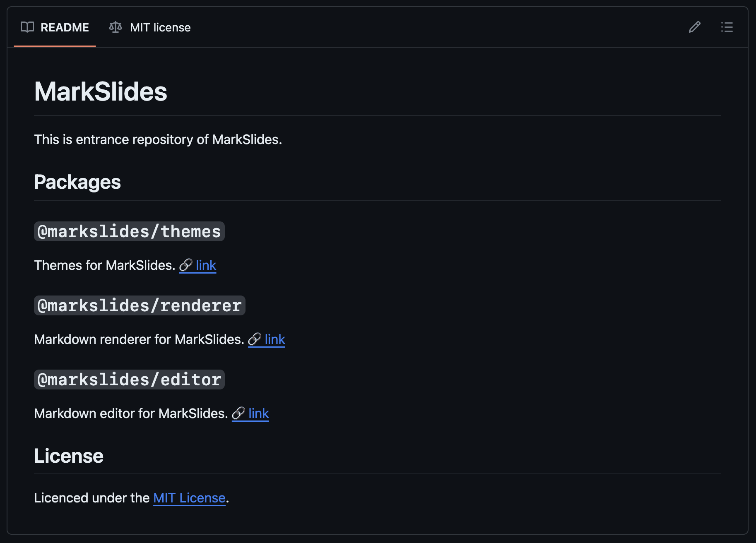Click the book icon beside README
This screenshot has width=756, height=543.
coord(27,27)
